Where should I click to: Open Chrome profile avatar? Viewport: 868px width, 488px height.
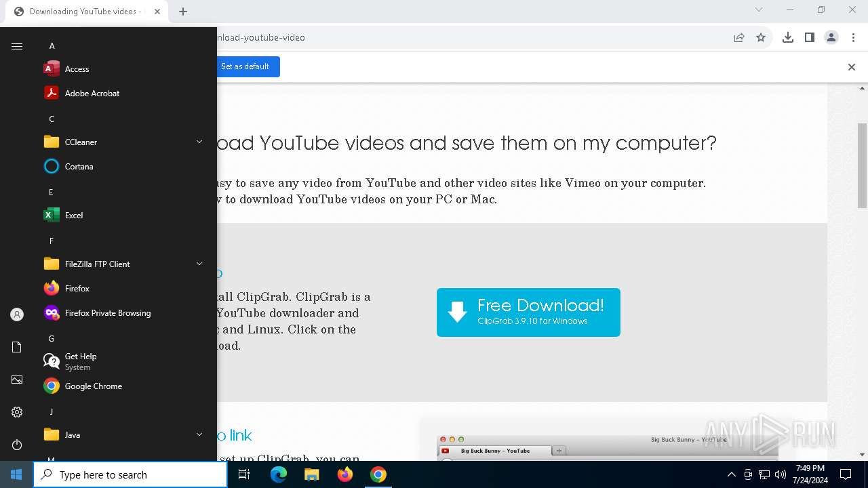831,37
